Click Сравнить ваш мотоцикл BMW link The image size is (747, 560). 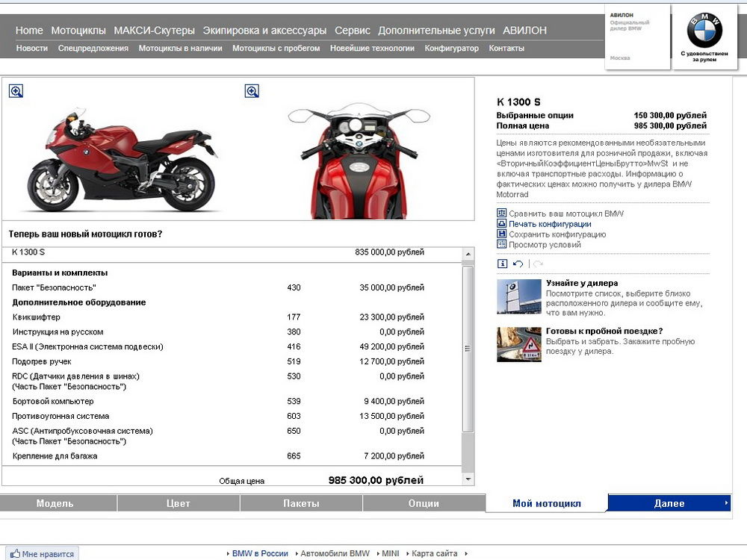pyautogui.click(x=566, y=214)
